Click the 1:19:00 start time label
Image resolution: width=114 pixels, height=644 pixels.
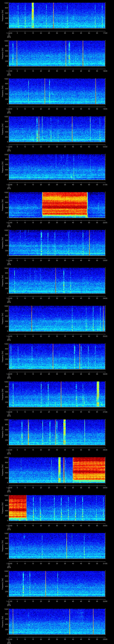click(x=9, y=147)
